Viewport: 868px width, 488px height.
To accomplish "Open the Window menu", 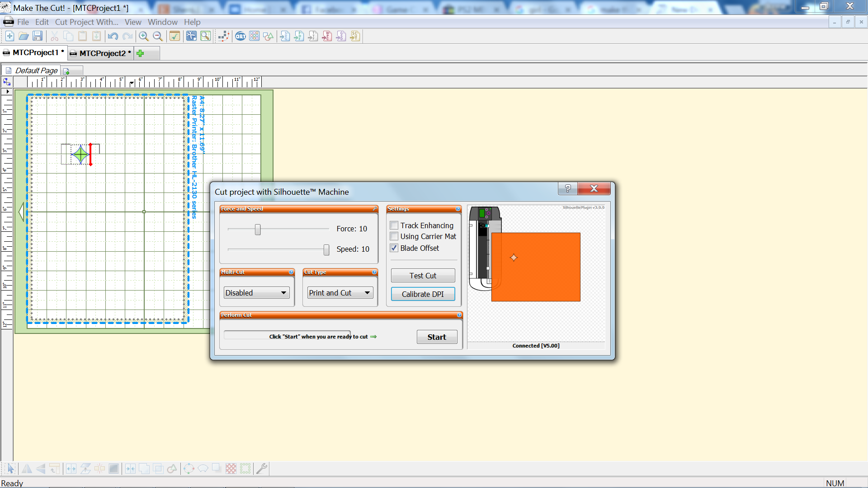I will (163, 22).
